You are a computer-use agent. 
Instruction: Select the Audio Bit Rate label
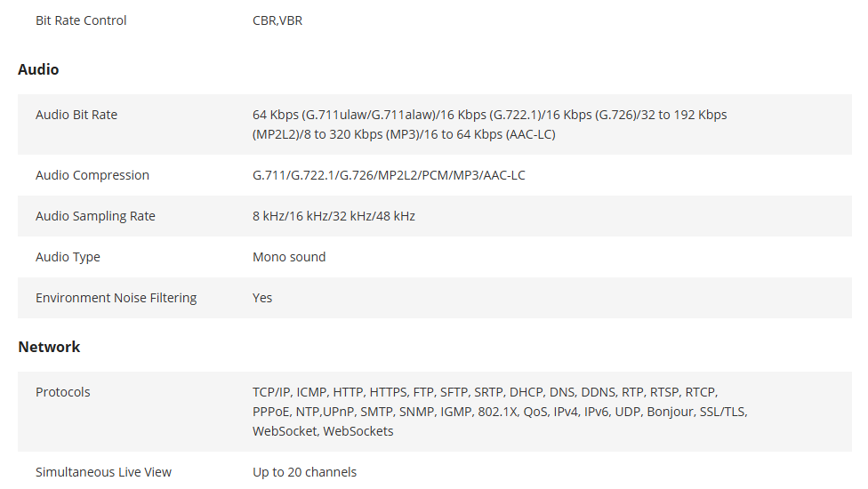click(x=76, y=115)
